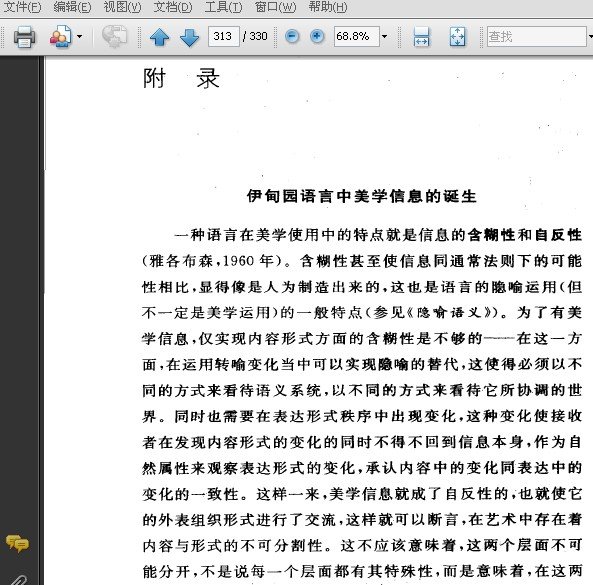This screenshot has width=593, height=585.
Task: Open the 视图(V) menu
Action: 122,7
